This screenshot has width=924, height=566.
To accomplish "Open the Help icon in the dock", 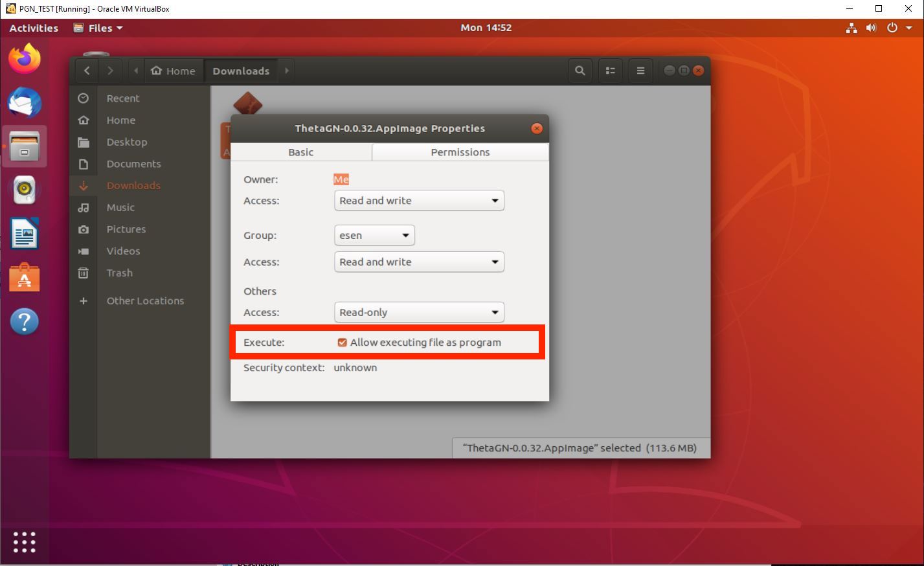I will 24,321.
